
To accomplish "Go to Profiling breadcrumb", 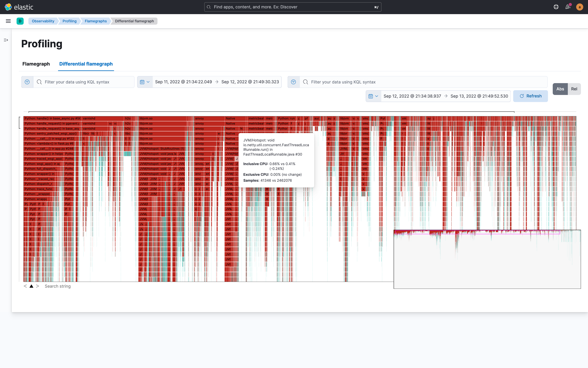I will click(x=70, y=21).
